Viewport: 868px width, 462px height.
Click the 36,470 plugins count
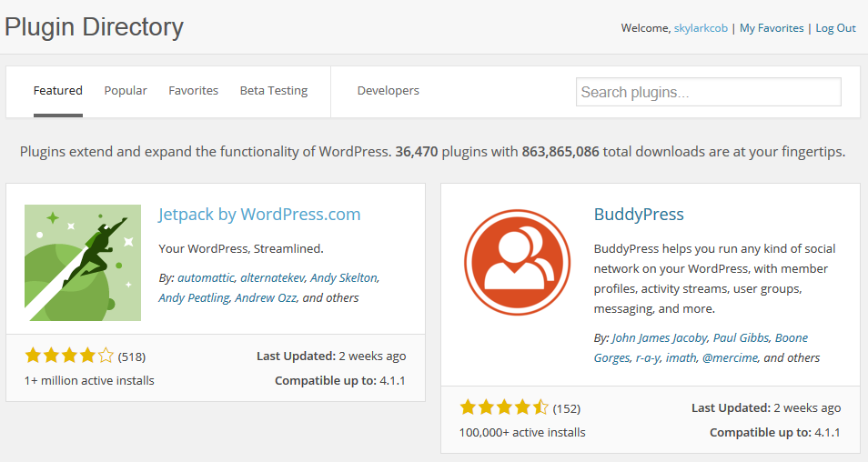point(417,152)
